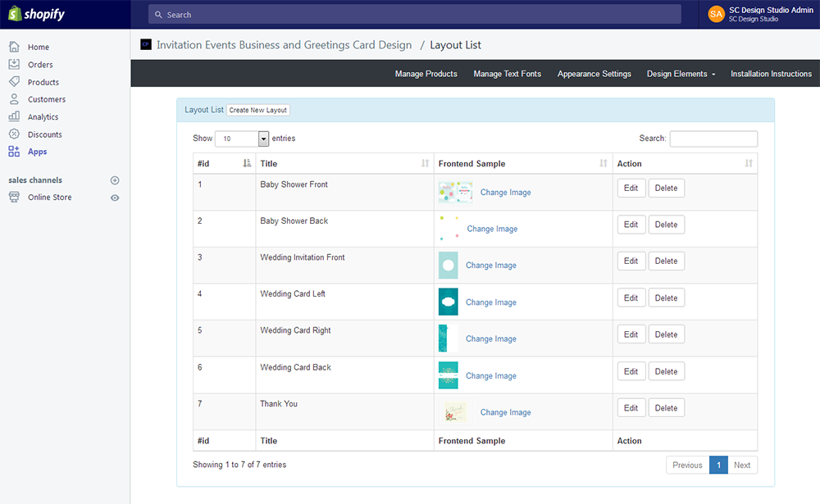Open the Home icon in sidebar
This screenshot has width=820, height=504.
(14, 47)
